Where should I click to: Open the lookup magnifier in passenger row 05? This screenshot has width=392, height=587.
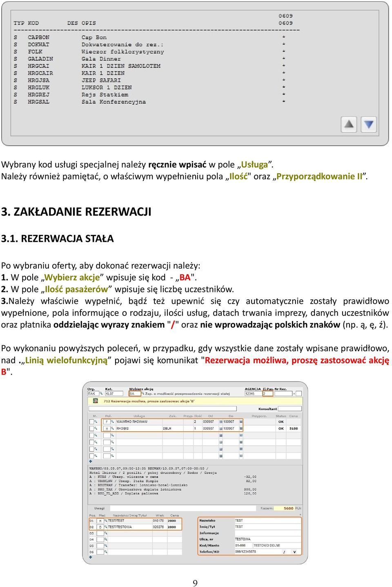point(106,545)
